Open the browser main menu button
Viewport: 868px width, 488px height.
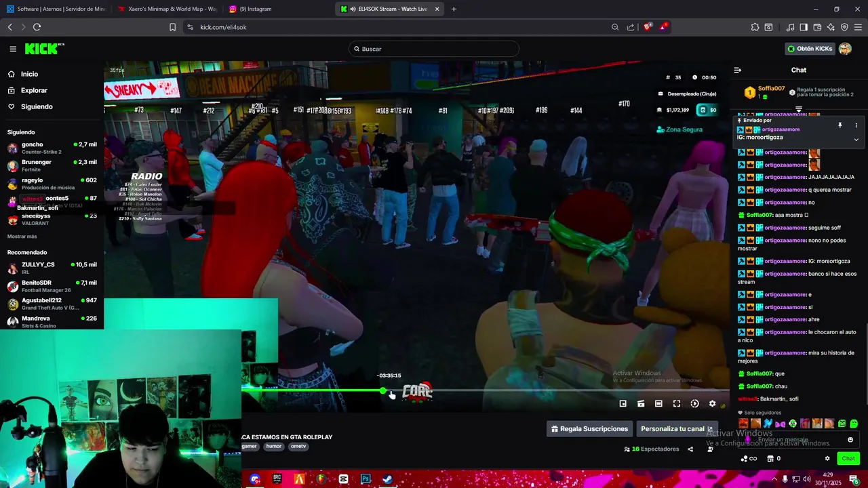(858, 27)
